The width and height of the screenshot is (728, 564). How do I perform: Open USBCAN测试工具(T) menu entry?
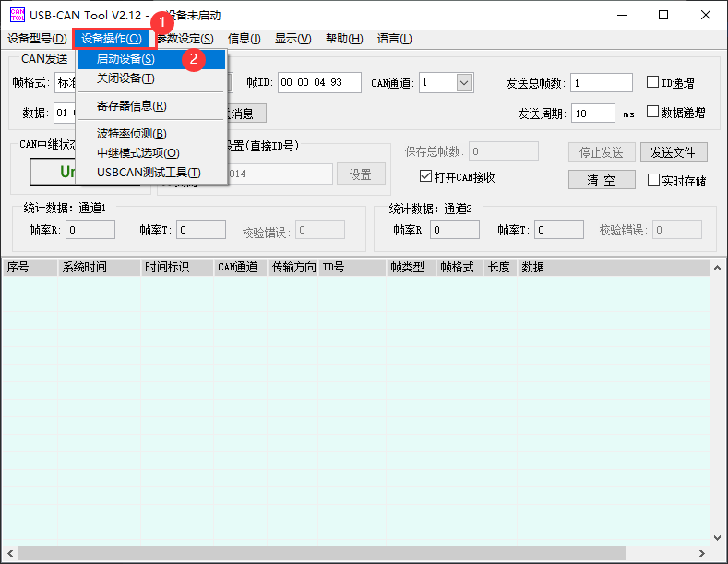[x=151, y=173]
